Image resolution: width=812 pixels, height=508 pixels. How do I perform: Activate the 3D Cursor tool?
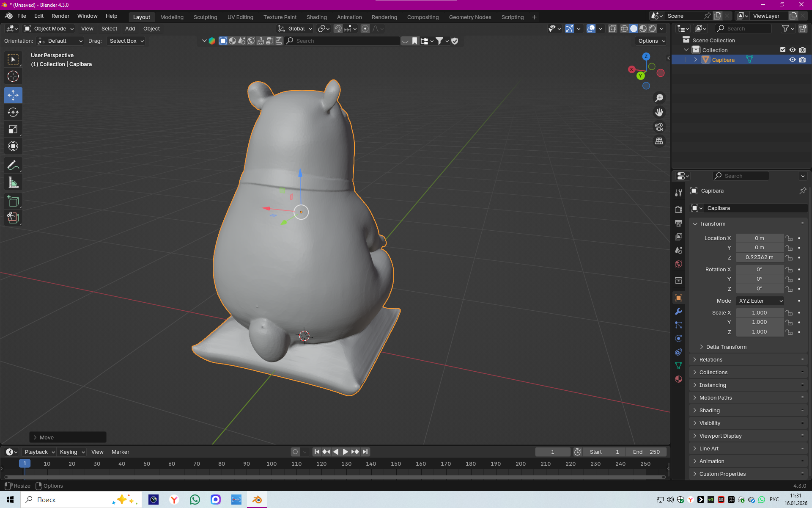point(13,76)
